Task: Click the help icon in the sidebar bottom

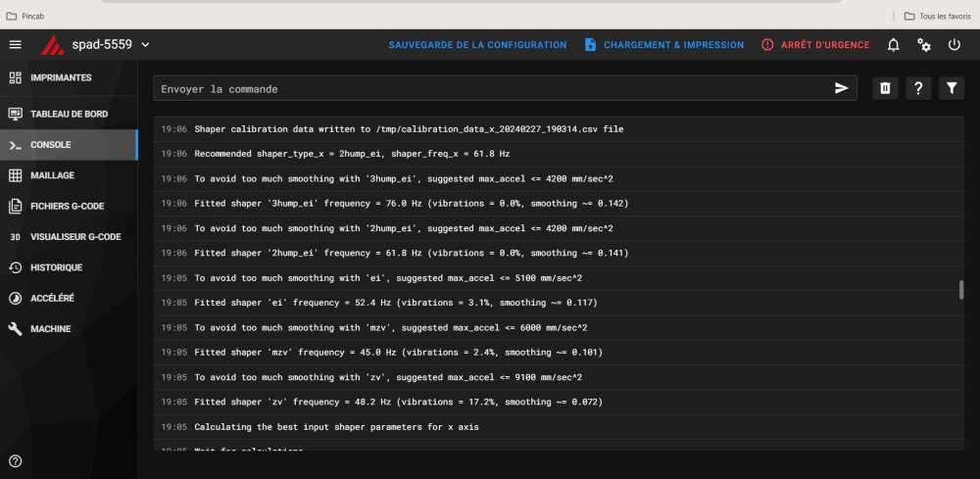Action: click(x=16, y=461)
